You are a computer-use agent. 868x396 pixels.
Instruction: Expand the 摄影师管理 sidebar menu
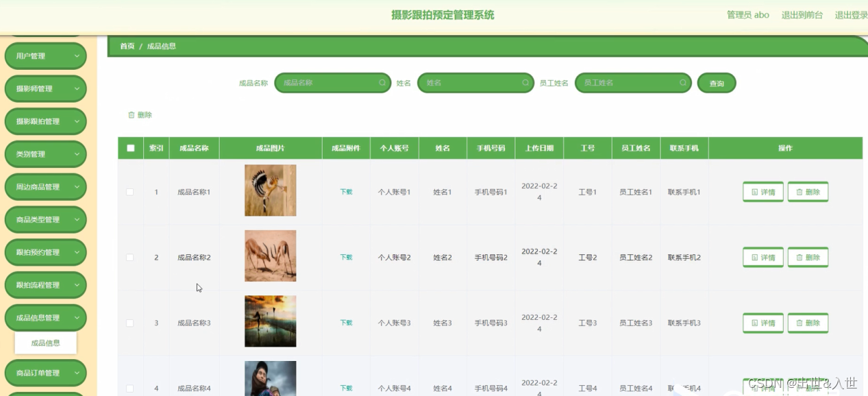[x=46, y=88]
